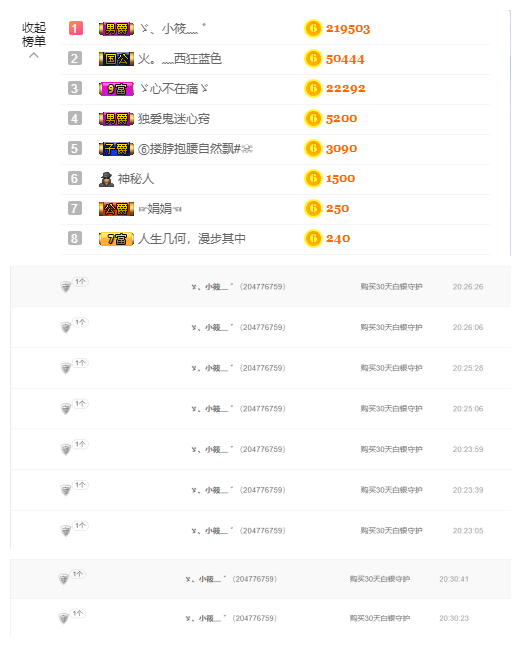Image resolution: width=521 pixels, height=647 pixels.
Task: Click timestamp 20:25:06
Action: [468, 409]
